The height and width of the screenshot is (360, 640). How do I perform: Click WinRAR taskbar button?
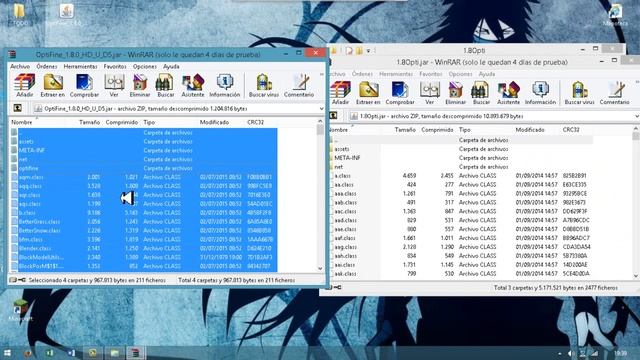pyautogui.click(x=135, y=353)
